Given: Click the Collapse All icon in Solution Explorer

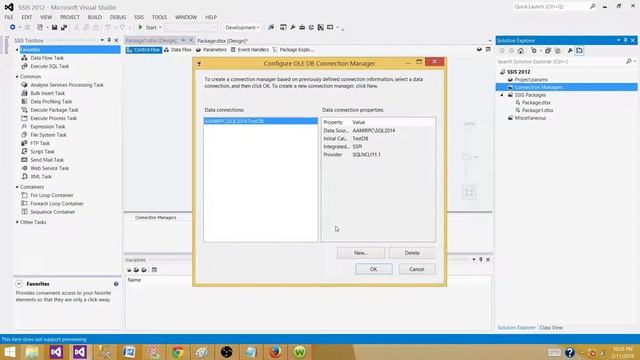Looking at the screenshot, I should pos(548,51).
